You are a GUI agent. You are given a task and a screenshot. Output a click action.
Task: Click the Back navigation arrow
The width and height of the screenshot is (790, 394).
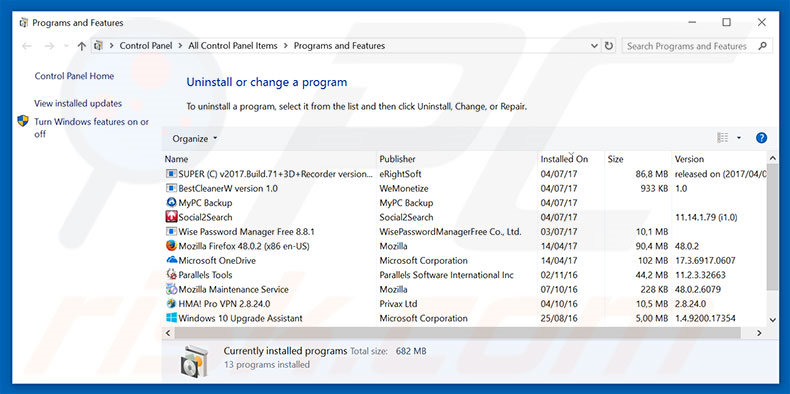(x=27, y=46)
